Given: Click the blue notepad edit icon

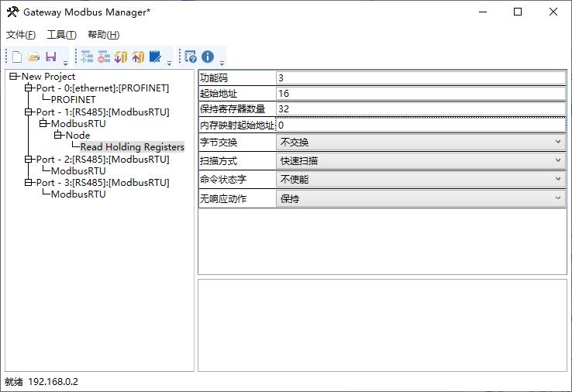Looking at the screenshot, I should tap(155, 57).
